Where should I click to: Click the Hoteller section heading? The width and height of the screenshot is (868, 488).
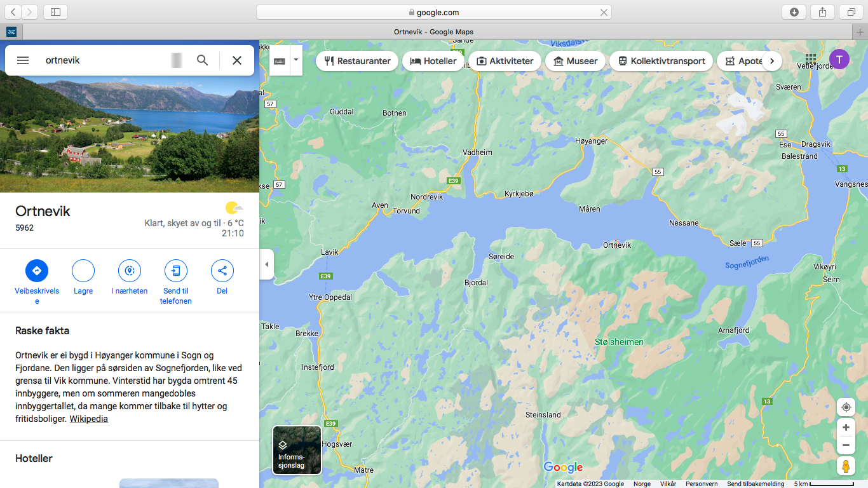34,459
